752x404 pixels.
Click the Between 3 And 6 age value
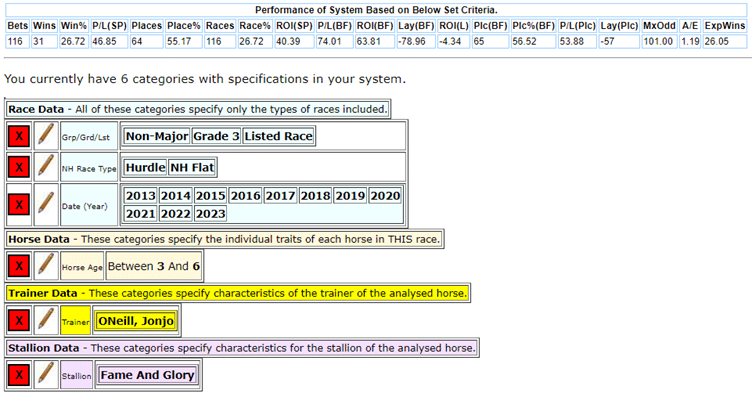click(x=153, y=266)
